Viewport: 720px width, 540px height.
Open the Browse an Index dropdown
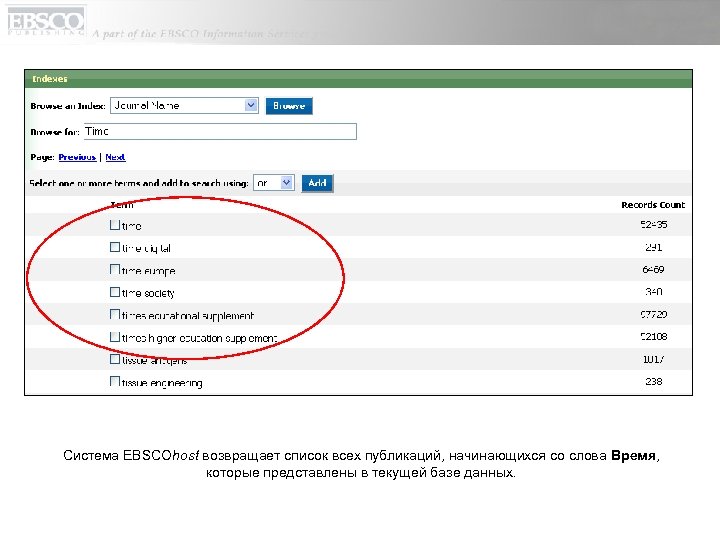point(184,106)
